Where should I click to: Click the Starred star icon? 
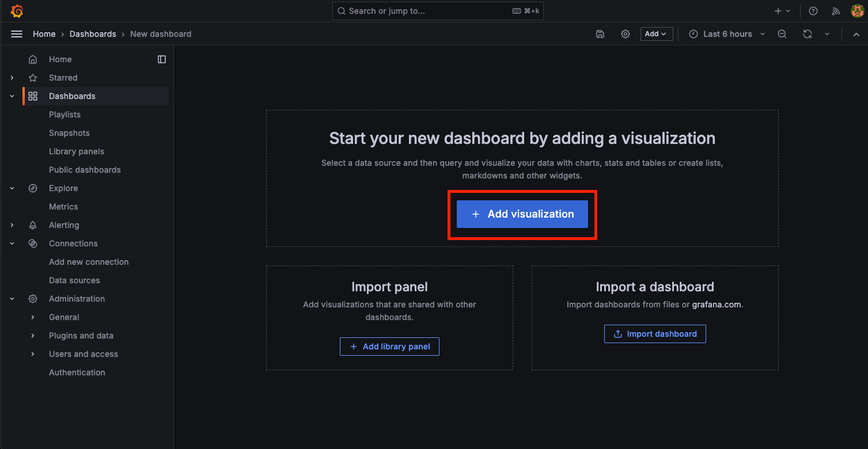click(33, 78)
